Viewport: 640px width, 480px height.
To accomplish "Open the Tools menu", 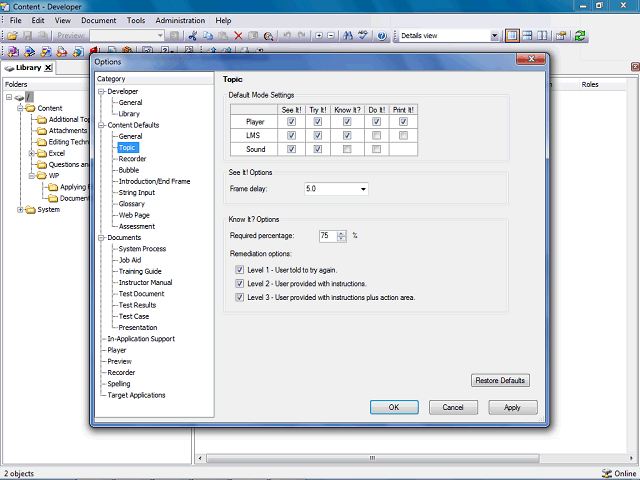I will [136, 20].
